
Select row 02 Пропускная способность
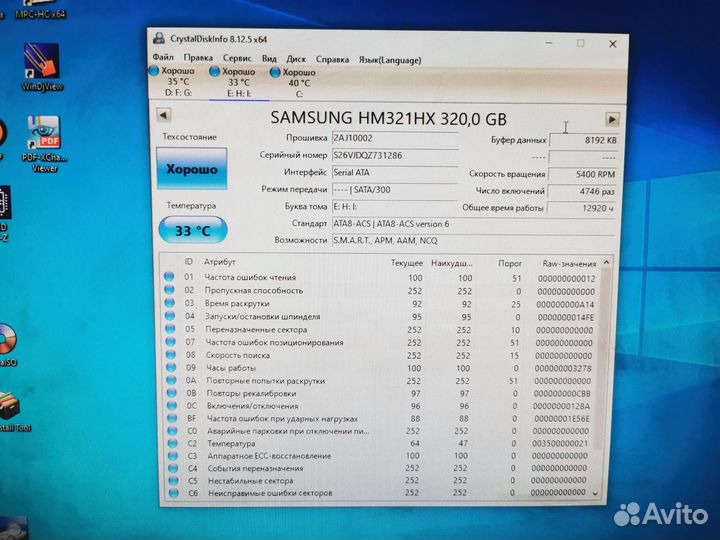[x=380, y=291]
